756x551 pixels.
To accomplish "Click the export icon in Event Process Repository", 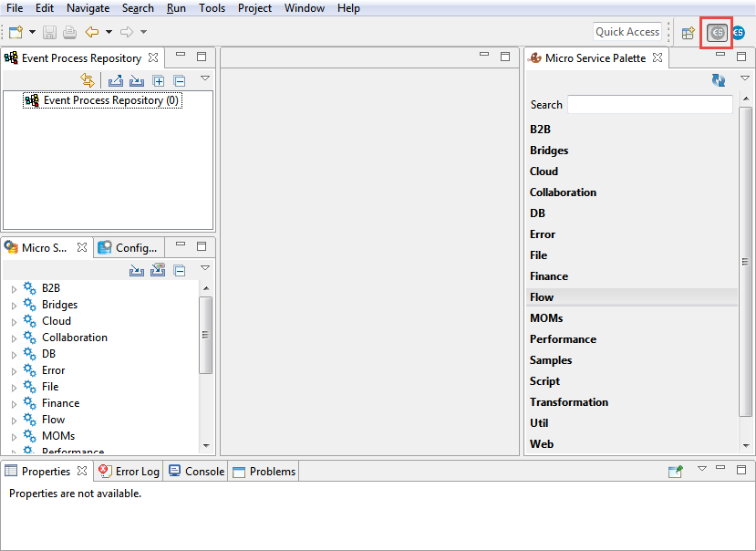I will (116, 80).
